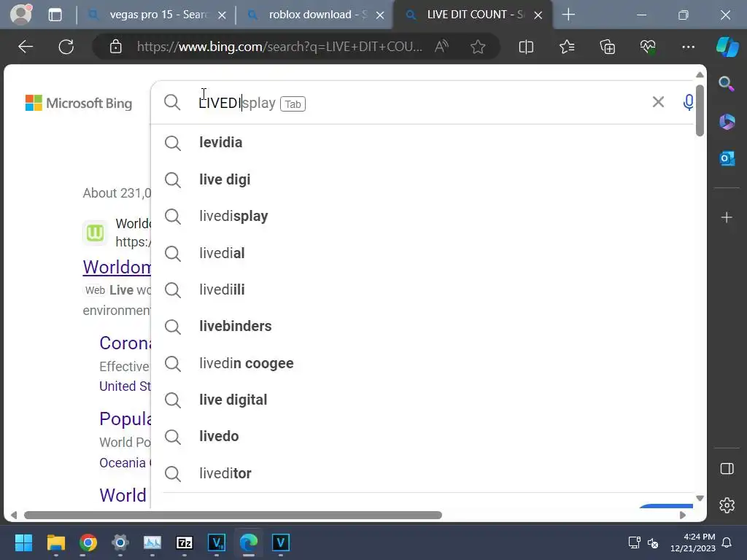Refresh the current Bing page
Viewport: 747px width, 560px height.
pyautogui.click(x=66, y=47)
